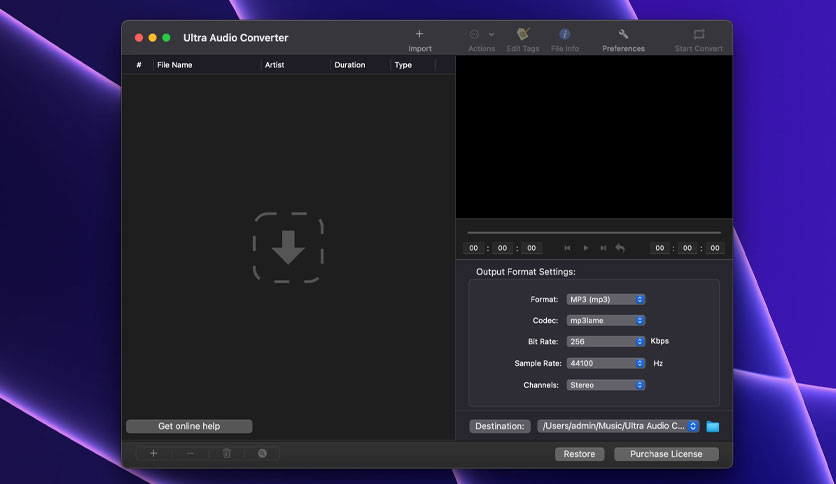Open destination folder icon
Viewport: 836px width, 484px height.
pyautogui.click(x=713, y=426)
